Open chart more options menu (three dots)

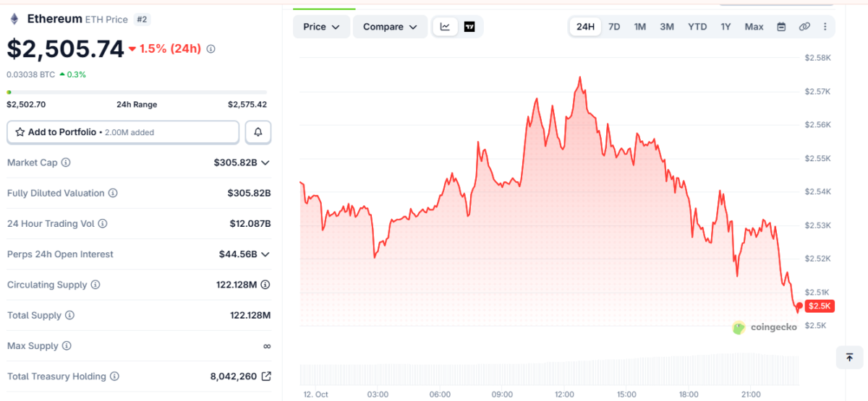point(825,27)
